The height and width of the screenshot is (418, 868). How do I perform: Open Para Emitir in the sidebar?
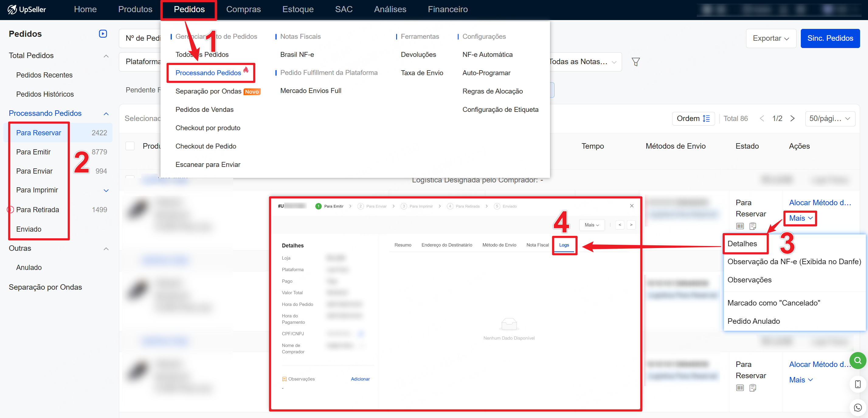pos(33,152)
